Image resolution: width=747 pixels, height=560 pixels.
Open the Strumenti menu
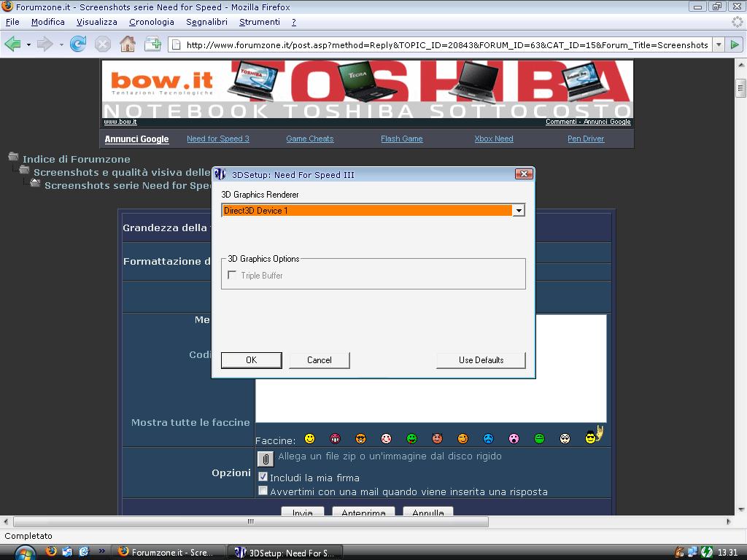point(260,22)
